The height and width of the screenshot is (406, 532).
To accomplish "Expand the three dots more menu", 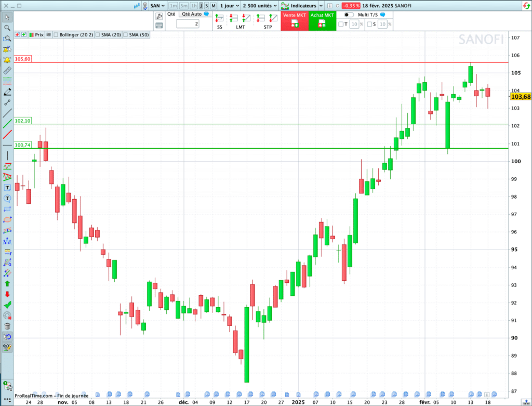I will click(7, 401).
